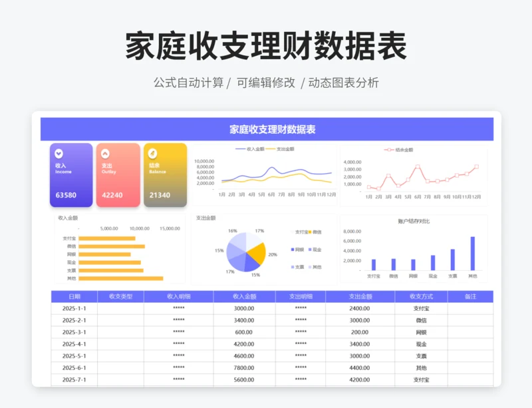
Task: Click the orange 20% slice of the pie chart
Action: (x=257, y=254)
